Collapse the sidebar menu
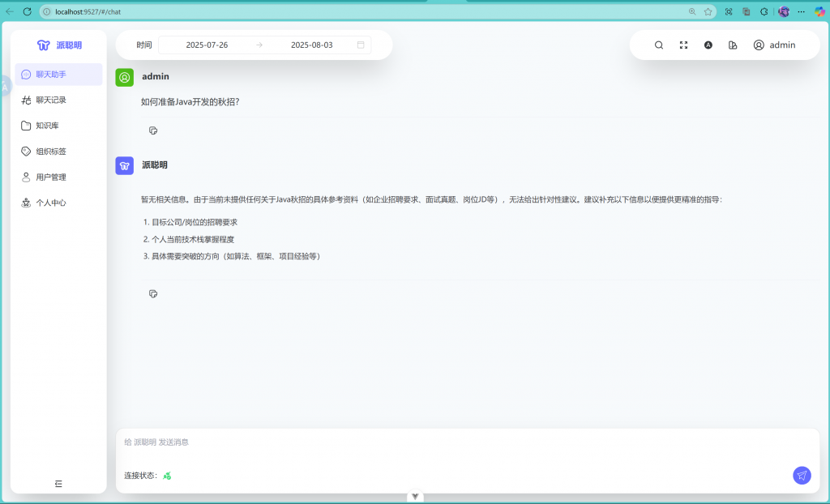Screen dimensions: 830x504 pyautogui.click(x=58, y=484)
